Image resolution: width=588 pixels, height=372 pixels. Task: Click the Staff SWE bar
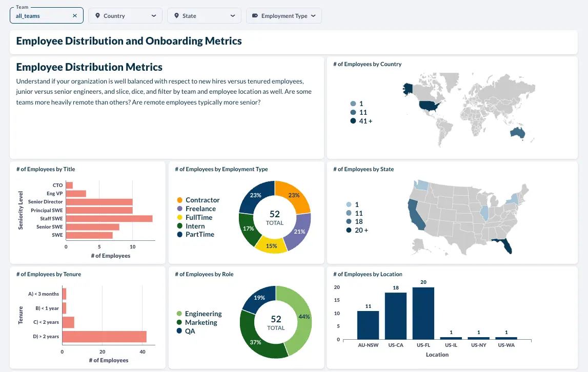109,218
